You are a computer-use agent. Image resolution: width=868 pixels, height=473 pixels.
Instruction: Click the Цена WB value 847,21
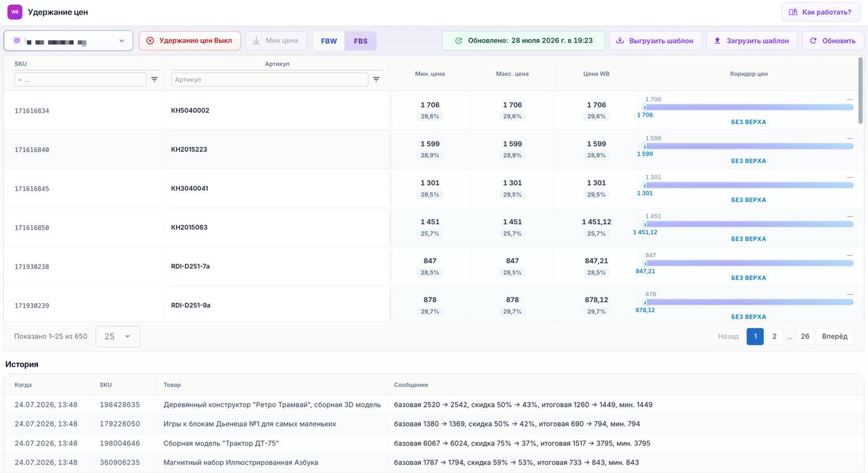pos(596,261)
